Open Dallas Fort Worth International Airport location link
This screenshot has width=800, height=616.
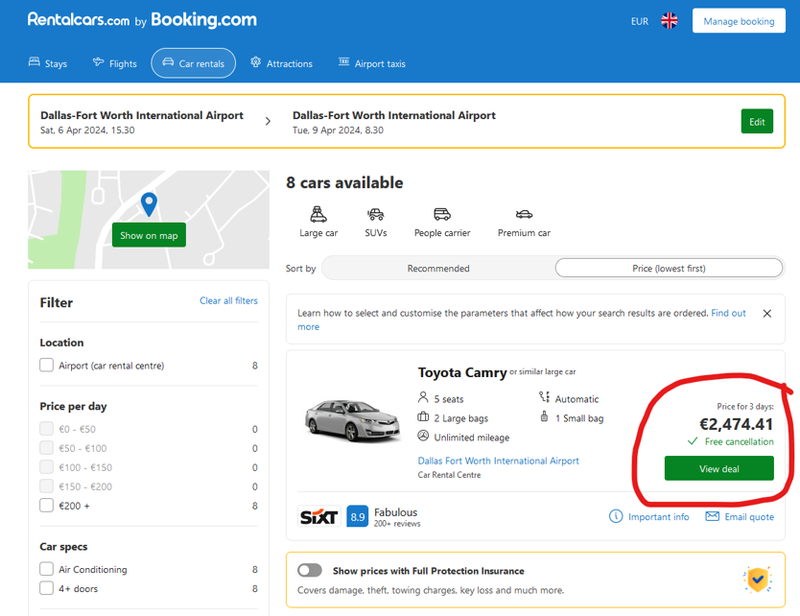coord(498,461)
